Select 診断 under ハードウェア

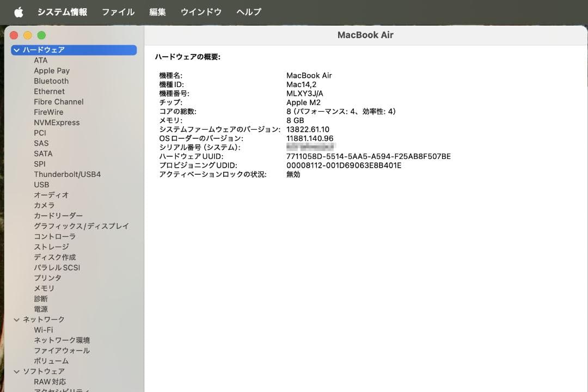point(41,298)
